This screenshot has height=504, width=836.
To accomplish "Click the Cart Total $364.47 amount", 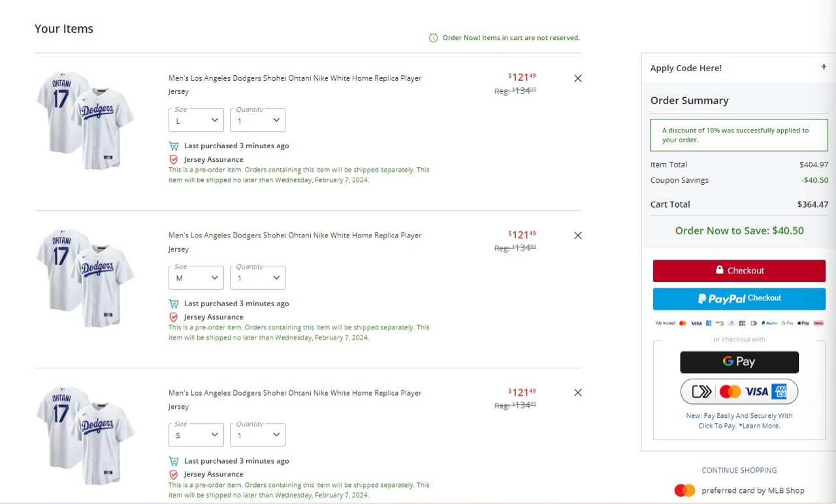I will click(812, 204).
